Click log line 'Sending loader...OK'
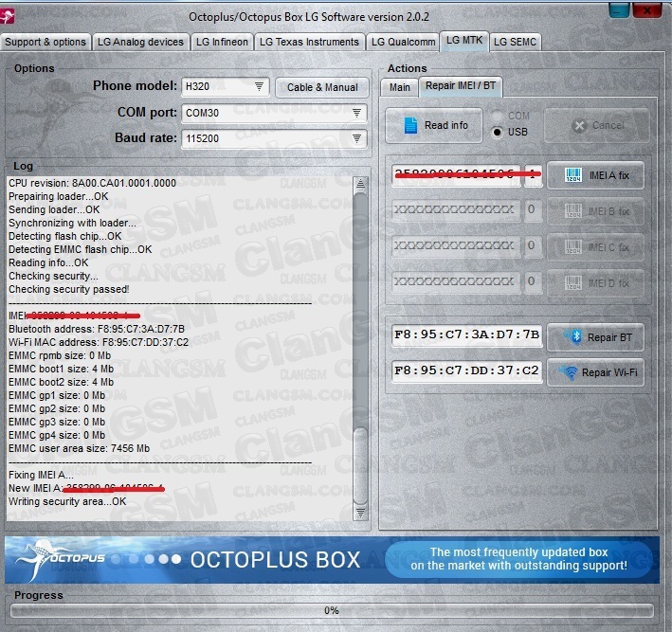Screen dimensions: 672x632 click(54, 209)
